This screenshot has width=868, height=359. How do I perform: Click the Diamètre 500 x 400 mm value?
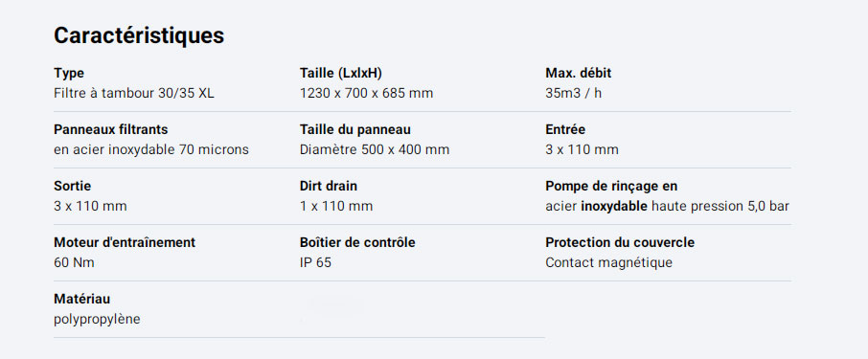click(x=375, y=150)
